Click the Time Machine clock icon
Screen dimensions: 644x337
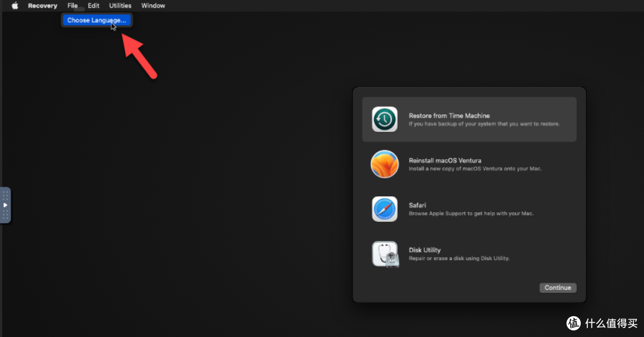(385, 119)
